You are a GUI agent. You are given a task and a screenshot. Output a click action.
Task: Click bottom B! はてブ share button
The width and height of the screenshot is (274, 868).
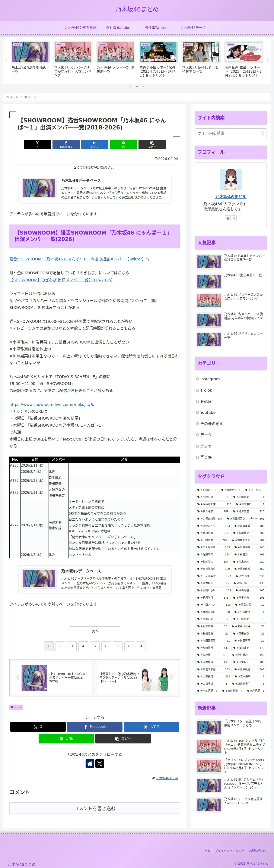[x=152, y=727]
